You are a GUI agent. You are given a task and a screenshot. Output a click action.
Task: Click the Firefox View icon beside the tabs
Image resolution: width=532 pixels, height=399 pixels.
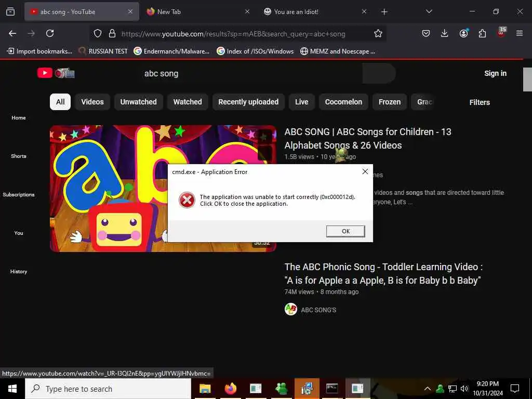(x=10, y=11)
